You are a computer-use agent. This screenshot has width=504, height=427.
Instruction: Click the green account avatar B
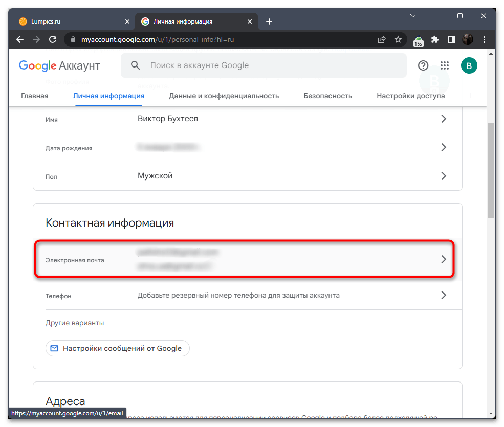pyautogui.click(x=469, y=65)
